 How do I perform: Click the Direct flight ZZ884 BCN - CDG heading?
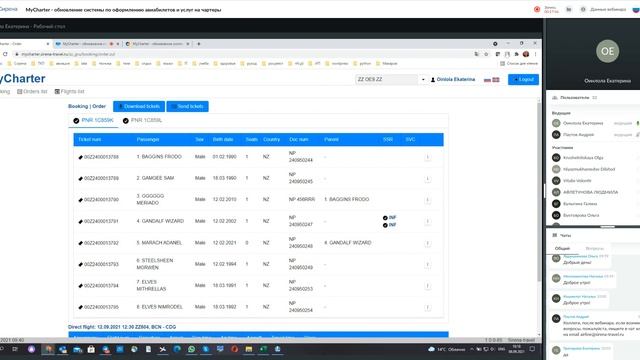(x=122, y=327)
